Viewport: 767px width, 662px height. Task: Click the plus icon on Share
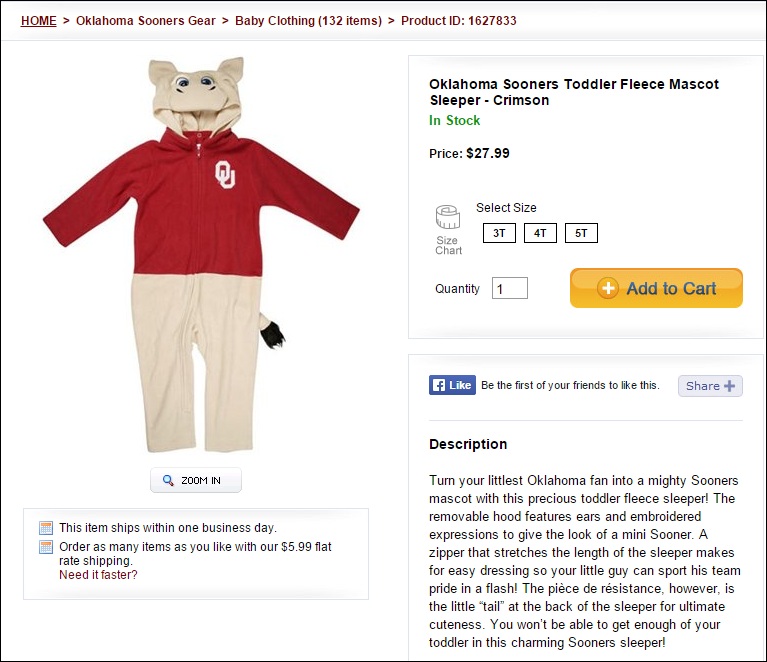pos(730,386)
